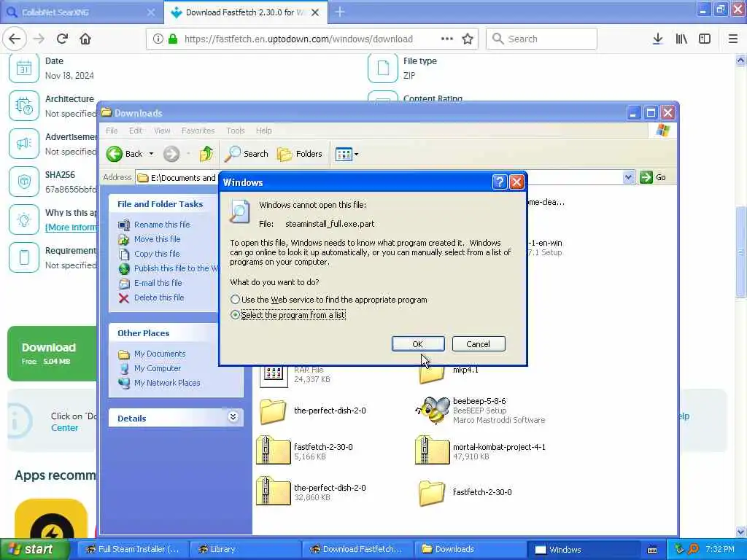The width and height of the screenshot is (747, 560).
Task: Click Firefox back navigation arrow
Action: click(x=15, y=39)
